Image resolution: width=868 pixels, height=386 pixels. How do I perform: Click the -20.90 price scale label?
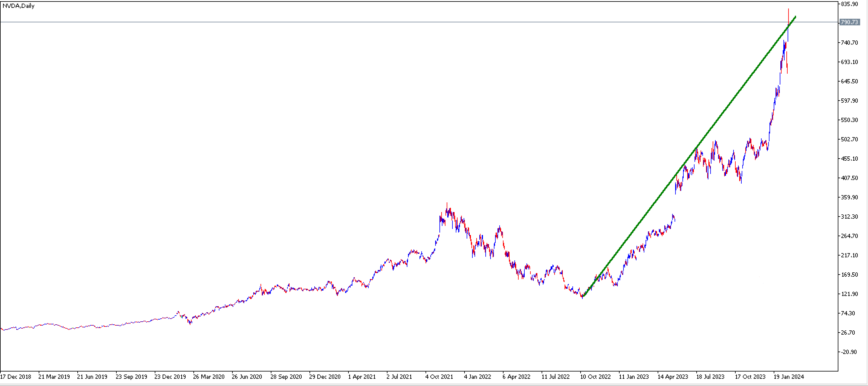click(849, 352)
